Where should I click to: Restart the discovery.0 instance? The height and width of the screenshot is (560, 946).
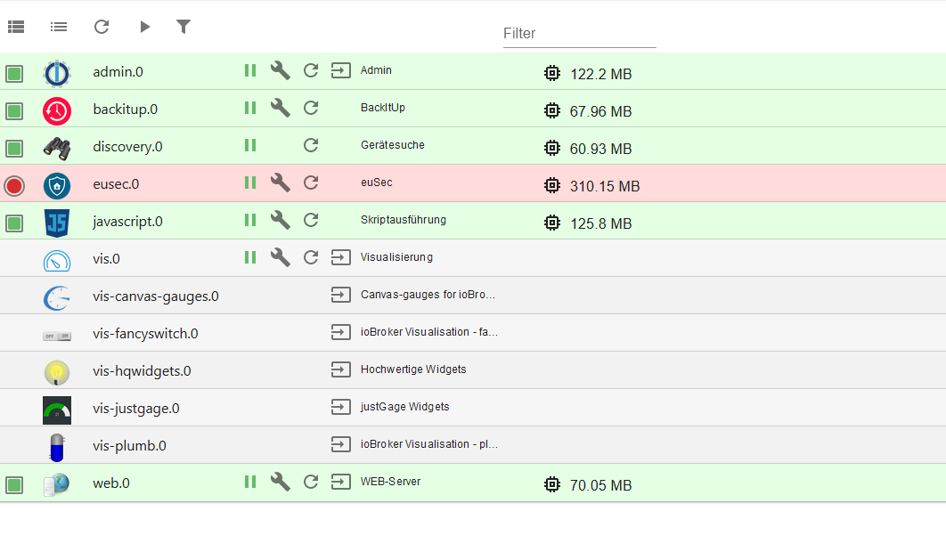tap(311, 145)
